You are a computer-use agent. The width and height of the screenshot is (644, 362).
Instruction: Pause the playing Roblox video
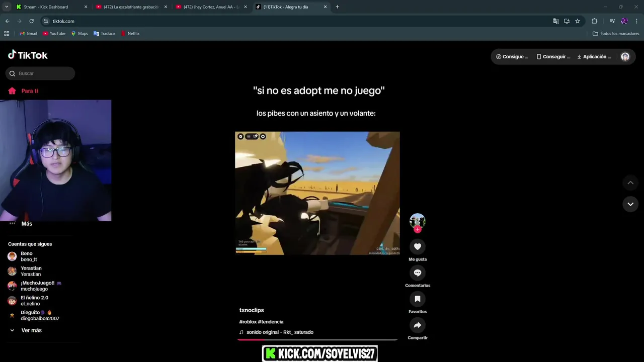pyautogui.click(x=317, y=193)
